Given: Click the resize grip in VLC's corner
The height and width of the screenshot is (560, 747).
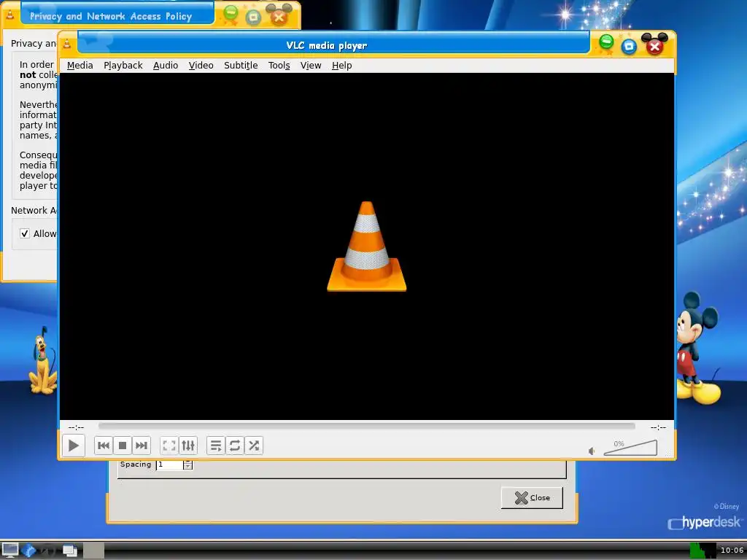Looking at the screenshot, I should [x=670, y=454].
